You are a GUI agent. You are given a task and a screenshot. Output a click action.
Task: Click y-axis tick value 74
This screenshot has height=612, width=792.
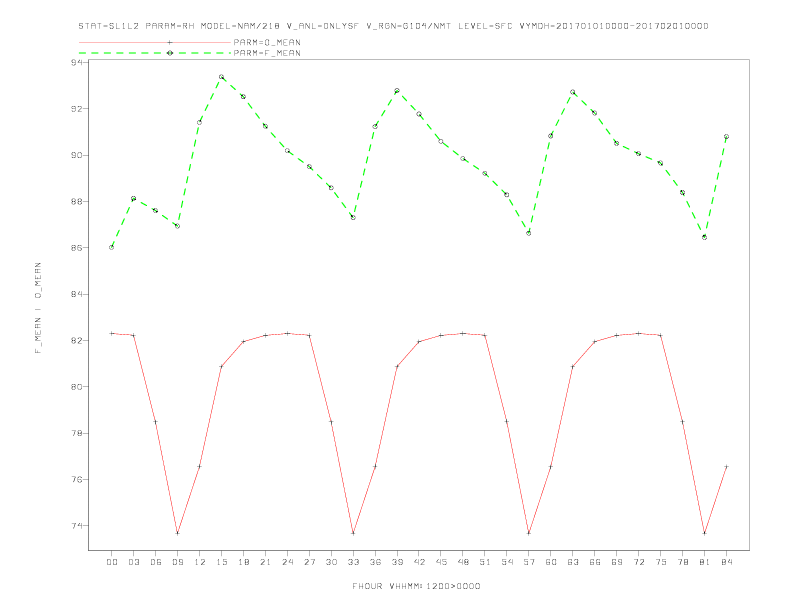point(77,526)
